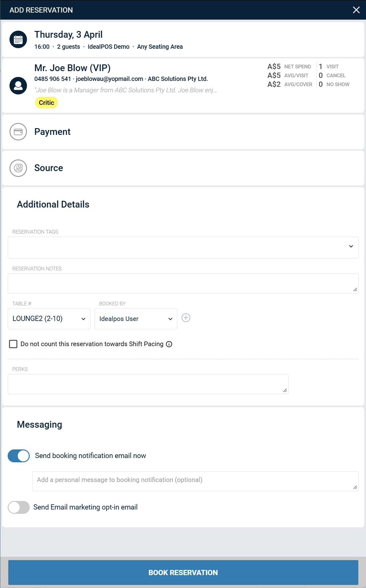This screenshot has height=588, width=366.
Task: Check Do not count towards Shift Pacing
Action: [x=13, y=344]
